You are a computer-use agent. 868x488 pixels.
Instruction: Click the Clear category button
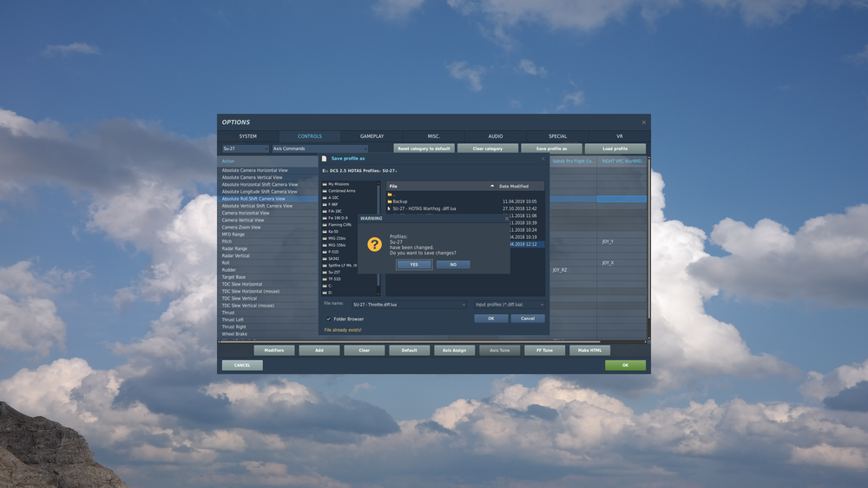[488, 148]
